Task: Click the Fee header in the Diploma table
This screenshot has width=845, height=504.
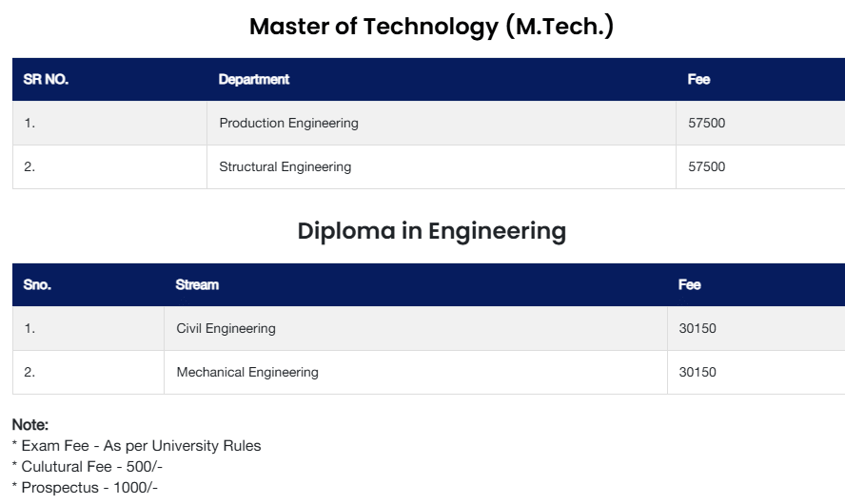Action: pos(690,285)
